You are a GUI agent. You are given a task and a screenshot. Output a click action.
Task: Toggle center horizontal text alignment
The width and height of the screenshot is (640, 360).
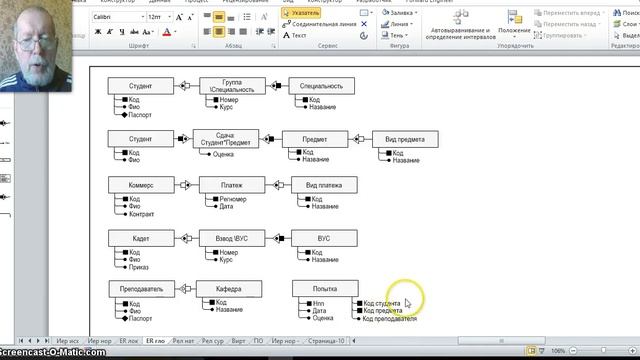click(x=219, y=31)
